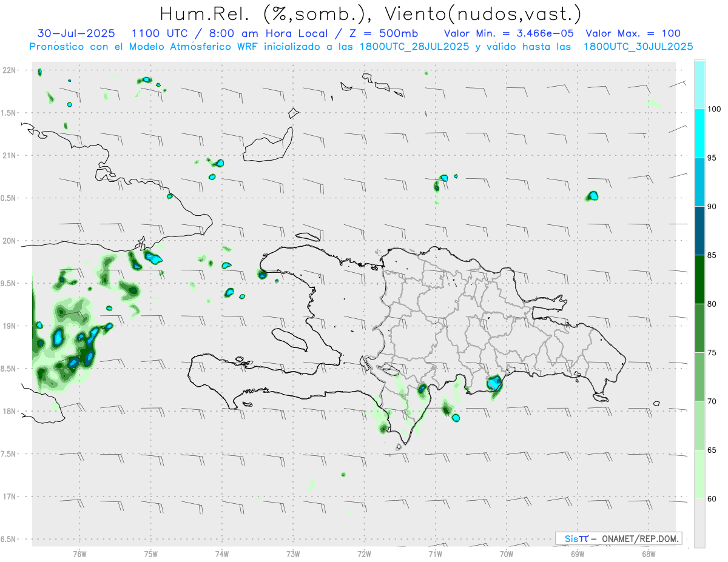Click the 20N latitude label

click(9, 241)
